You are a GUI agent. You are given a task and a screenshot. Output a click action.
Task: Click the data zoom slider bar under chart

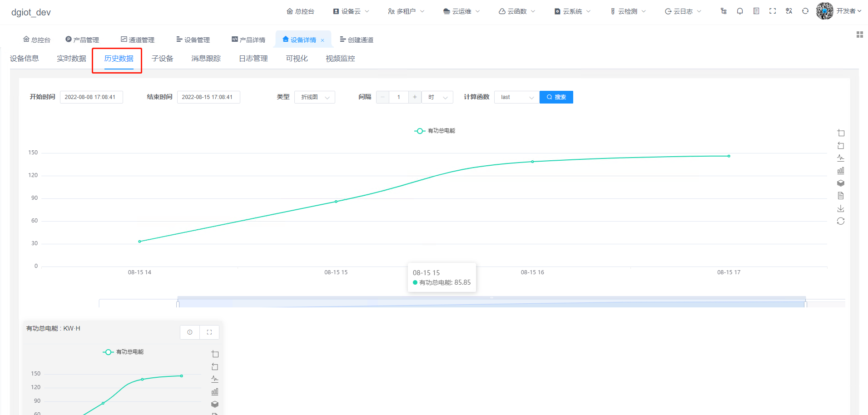pos(491,303)
